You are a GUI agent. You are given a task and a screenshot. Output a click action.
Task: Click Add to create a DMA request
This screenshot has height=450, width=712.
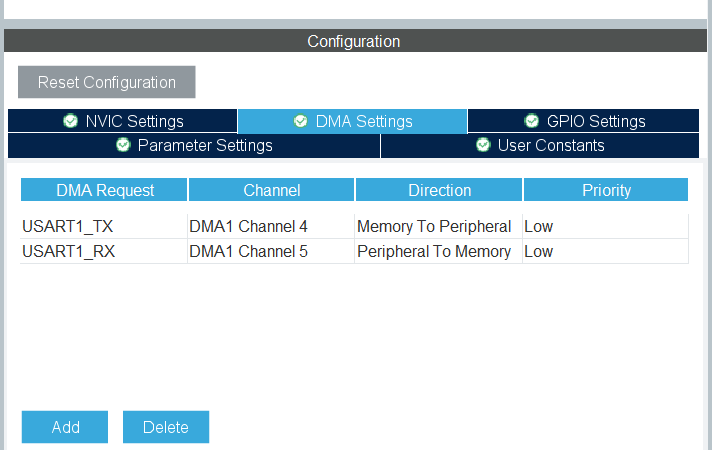(65, 427)
